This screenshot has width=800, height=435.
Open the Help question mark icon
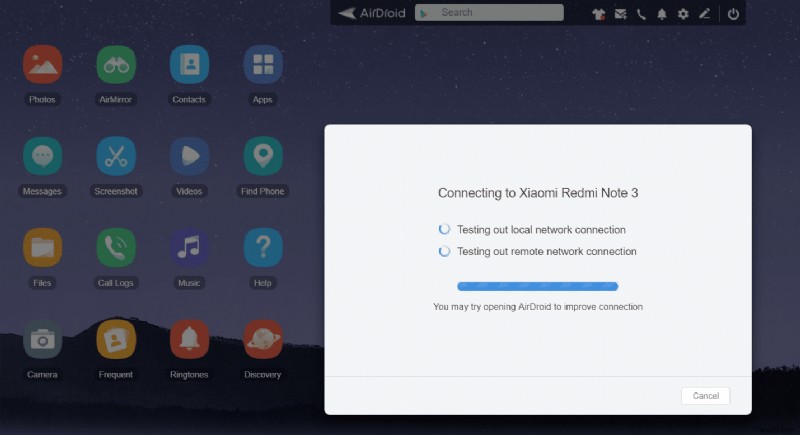(263, 248)
